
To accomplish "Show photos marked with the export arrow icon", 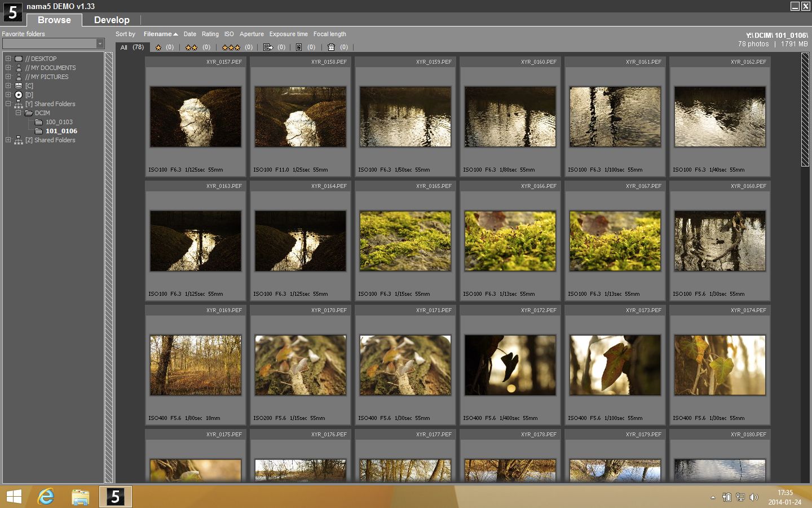I will coord(275,47).
